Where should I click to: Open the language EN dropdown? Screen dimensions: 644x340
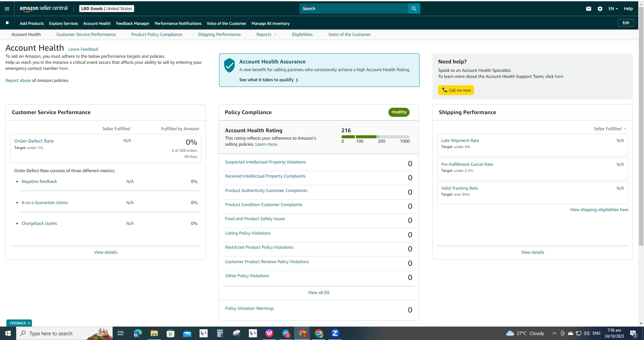[613, 9]
